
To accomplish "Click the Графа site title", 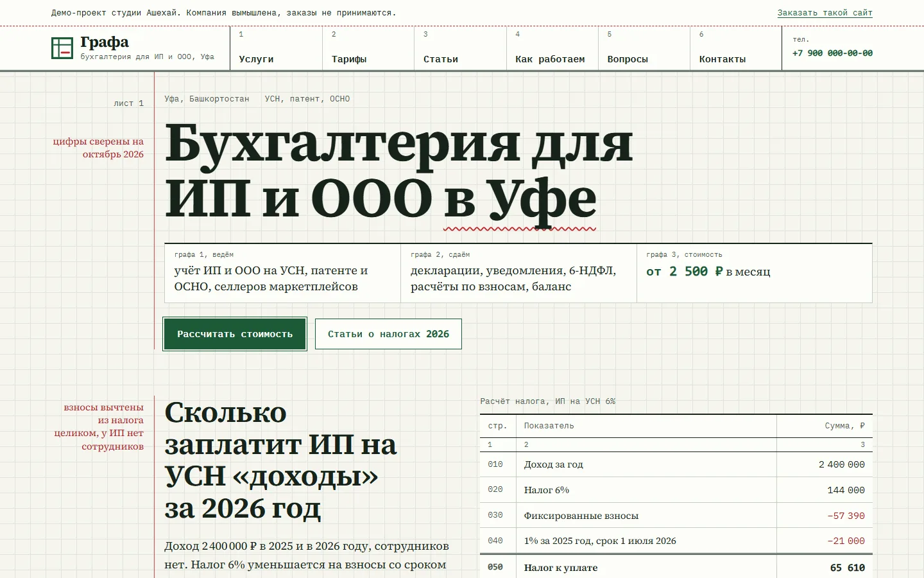I will point(105,42).
